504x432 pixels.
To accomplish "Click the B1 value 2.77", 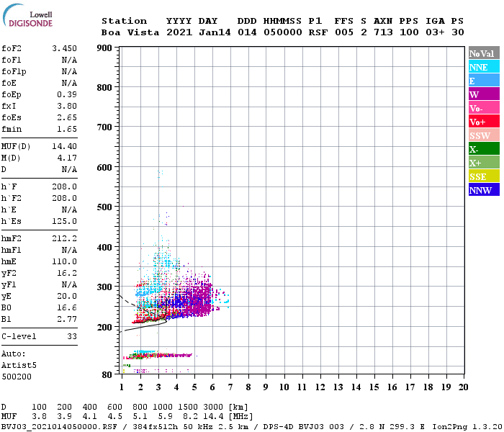I will (x=67, y=319).
